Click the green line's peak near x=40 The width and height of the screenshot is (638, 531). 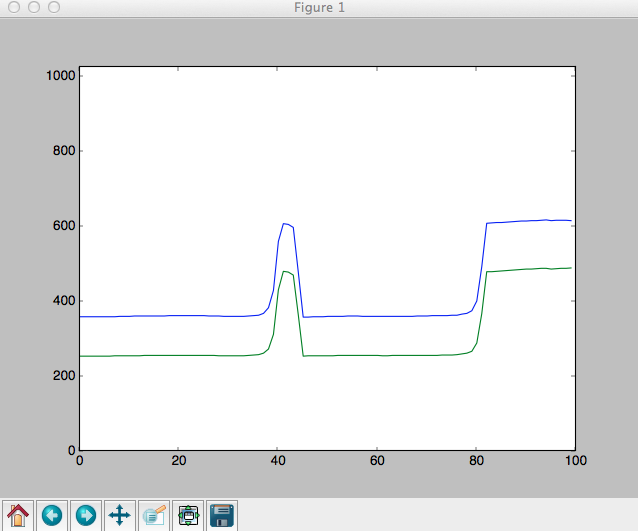pyautogui.click(x=284, y=271)
